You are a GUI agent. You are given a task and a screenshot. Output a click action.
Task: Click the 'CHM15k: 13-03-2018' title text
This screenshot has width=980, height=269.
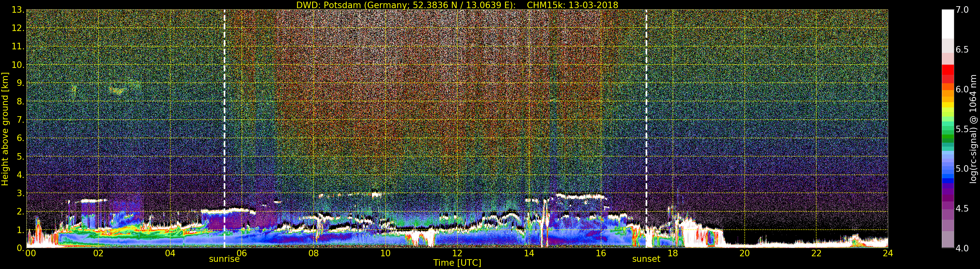coord(572,5)
